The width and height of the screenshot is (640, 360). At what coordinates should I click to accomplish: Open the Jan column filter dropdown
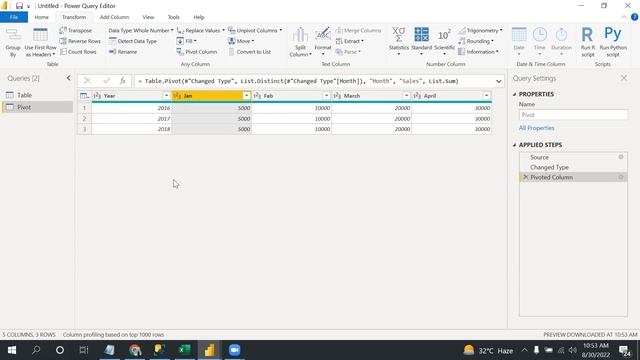246,96
